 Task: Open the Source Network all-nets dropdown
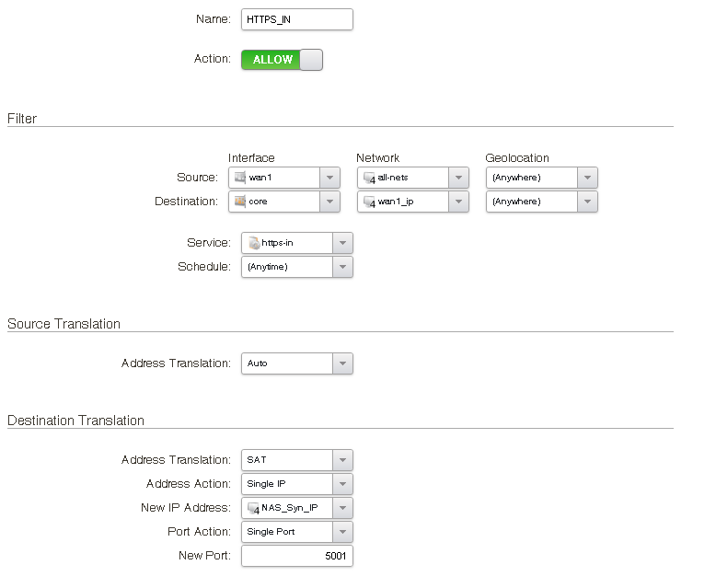tap(459, 178)
